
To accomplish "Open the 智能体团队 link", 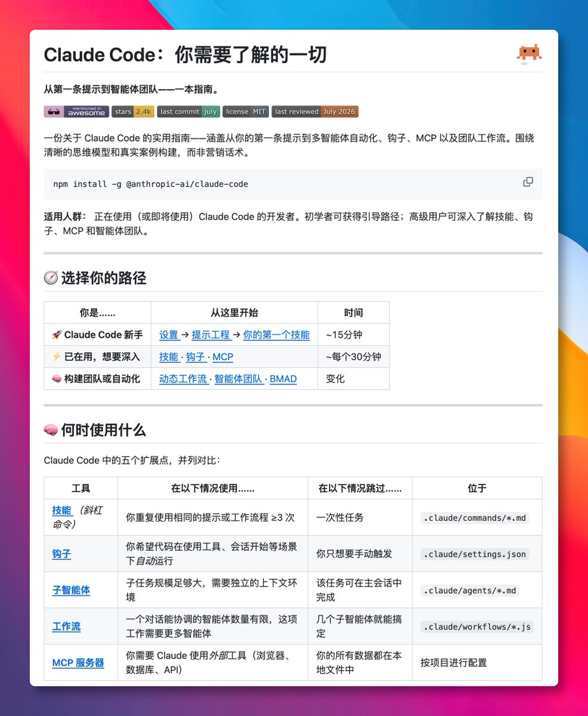I will click(239, 379).
